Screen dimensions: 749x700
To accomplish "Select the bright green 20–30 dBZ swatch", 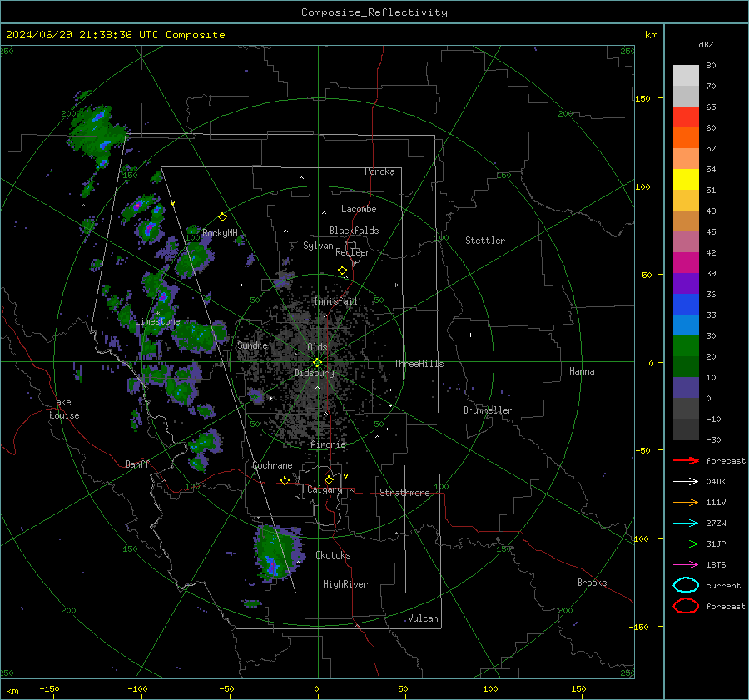I will [686, 346].
